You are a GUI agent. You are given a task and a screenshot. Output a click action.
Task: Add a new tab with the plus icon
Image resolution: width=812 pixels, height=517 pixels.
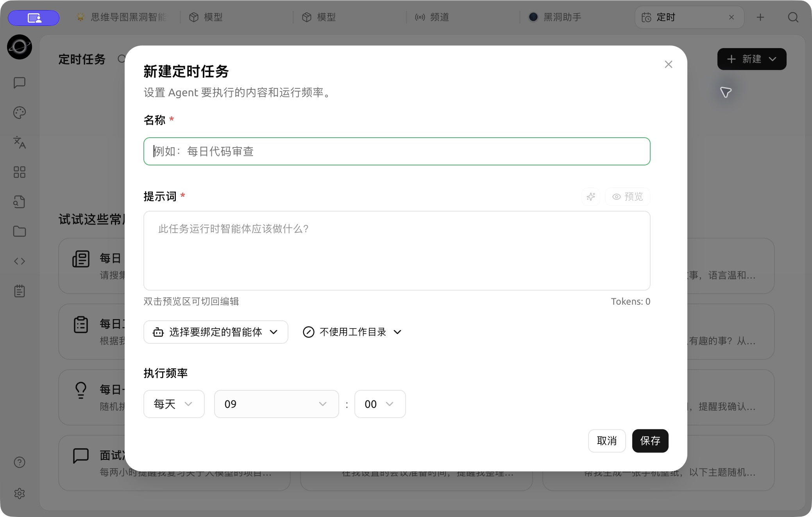(x=760, y=17)
